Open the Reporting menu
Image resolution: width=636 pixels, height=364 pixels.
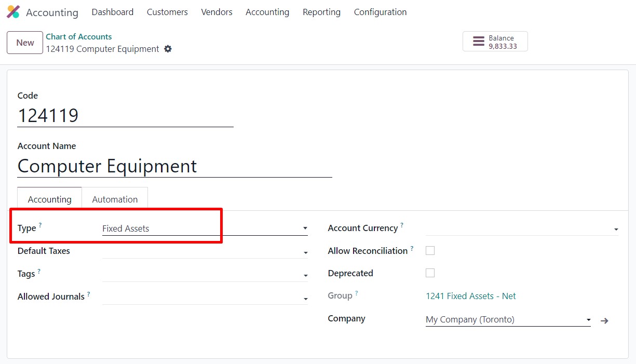click(x=322, y=12)
